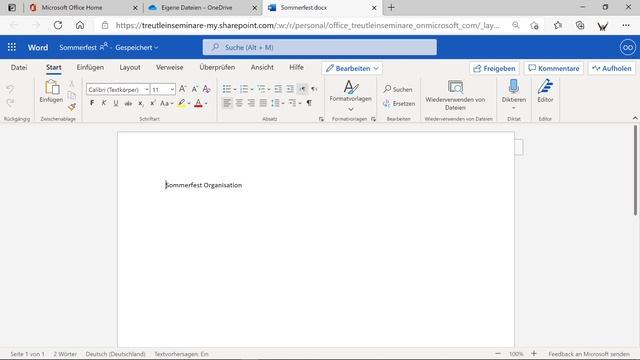
Task: Toggle italic K button
Action: tap(104, 103)
